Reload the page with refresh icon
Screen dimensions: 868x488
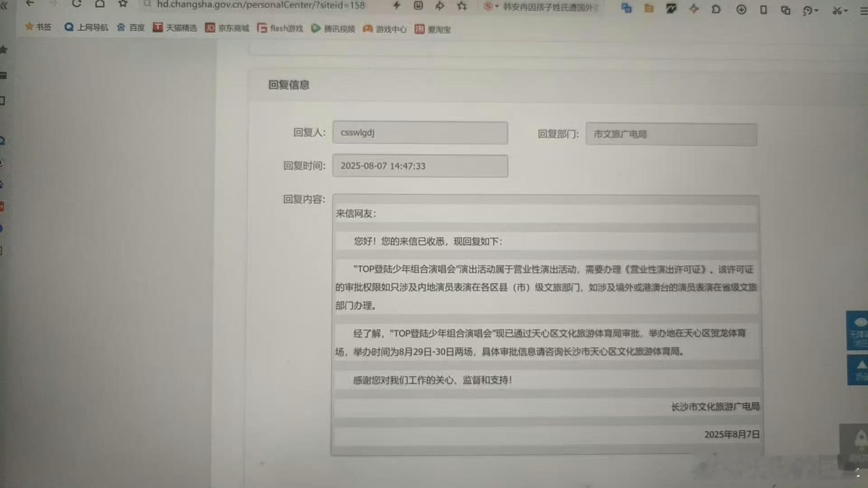point(76,4)
